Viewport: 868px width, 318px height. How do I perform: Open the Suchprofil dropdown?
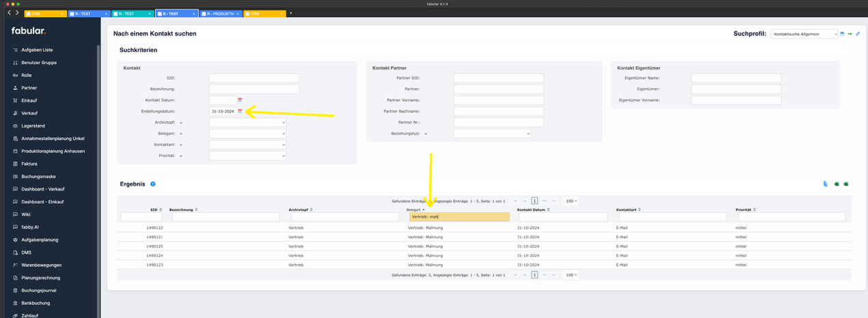[x=804, y=33]
